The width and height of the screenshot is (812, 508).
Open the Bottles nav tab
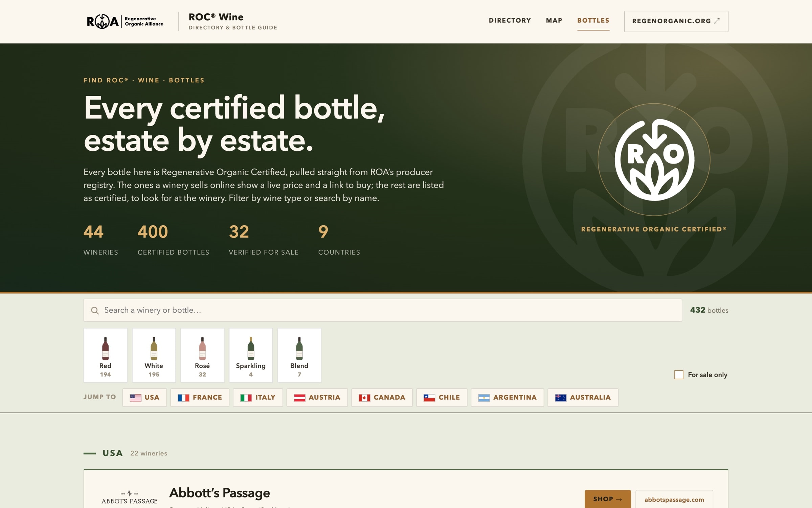593,20
